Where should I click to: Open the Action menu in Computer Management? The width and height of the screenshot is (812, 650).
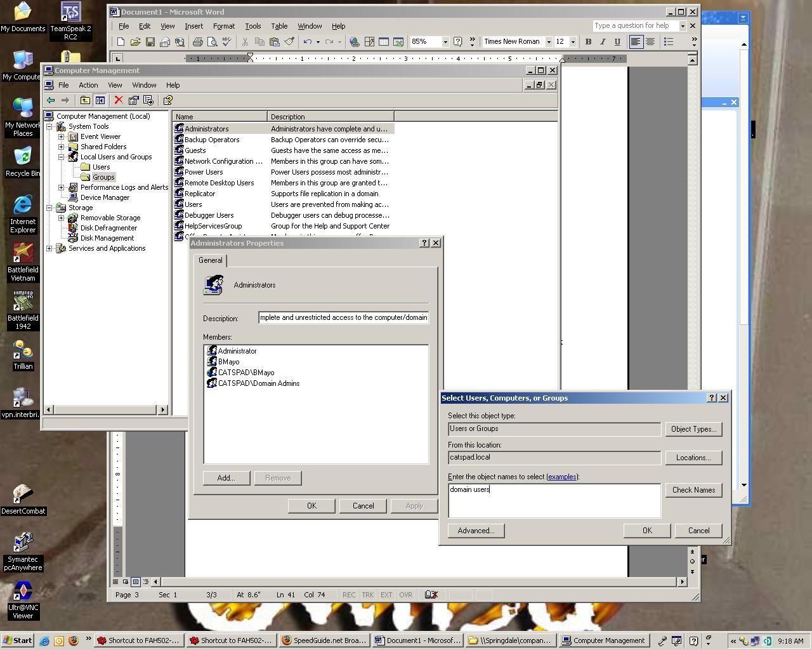pos(88,85)
